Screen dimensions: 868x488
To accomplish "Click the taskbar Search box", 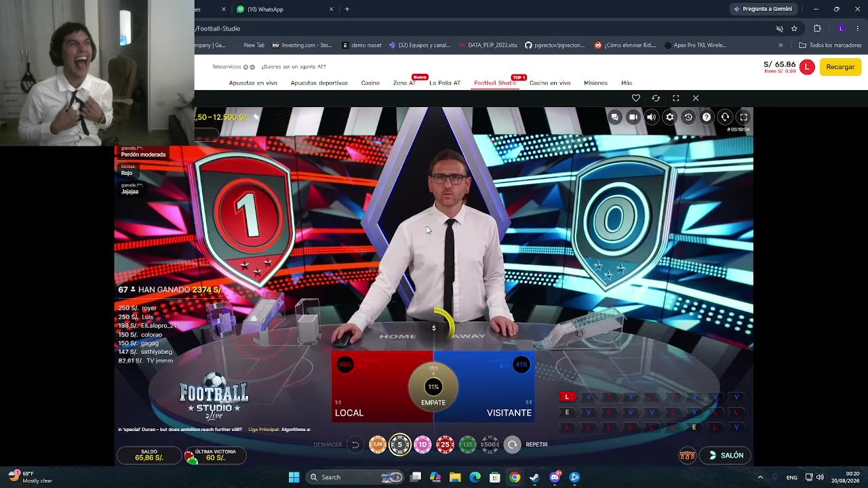I will coord(355,477).
